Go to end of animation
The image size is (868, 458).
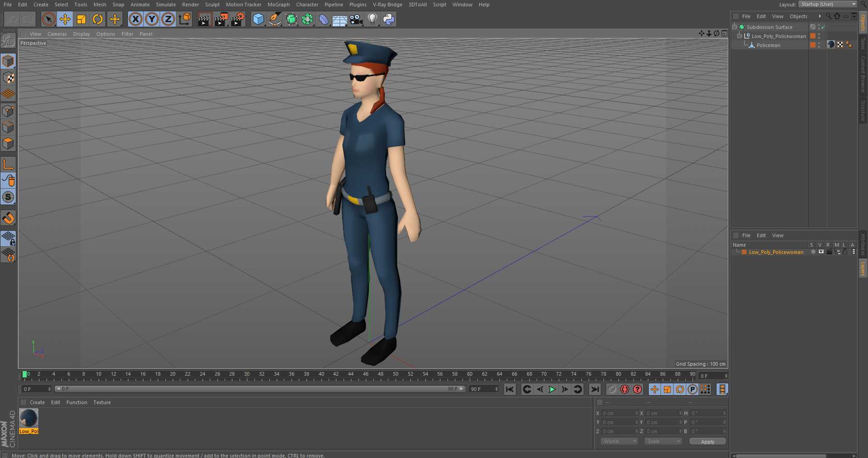(595, 389)
